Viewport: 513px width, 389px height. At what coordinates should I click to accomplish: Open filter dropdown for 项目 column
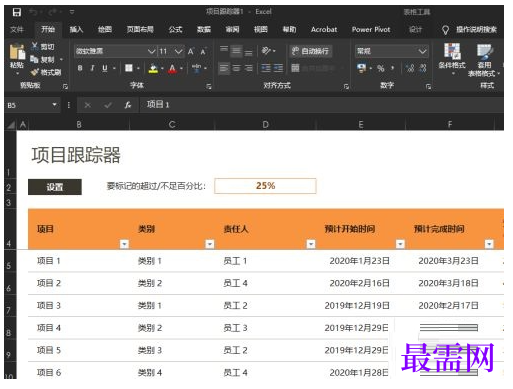tap(124, 244)
